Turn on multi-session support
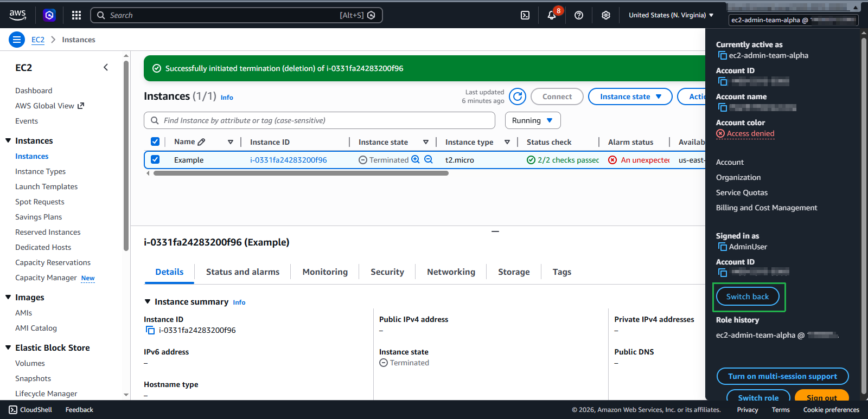 [x=782, y=376]
